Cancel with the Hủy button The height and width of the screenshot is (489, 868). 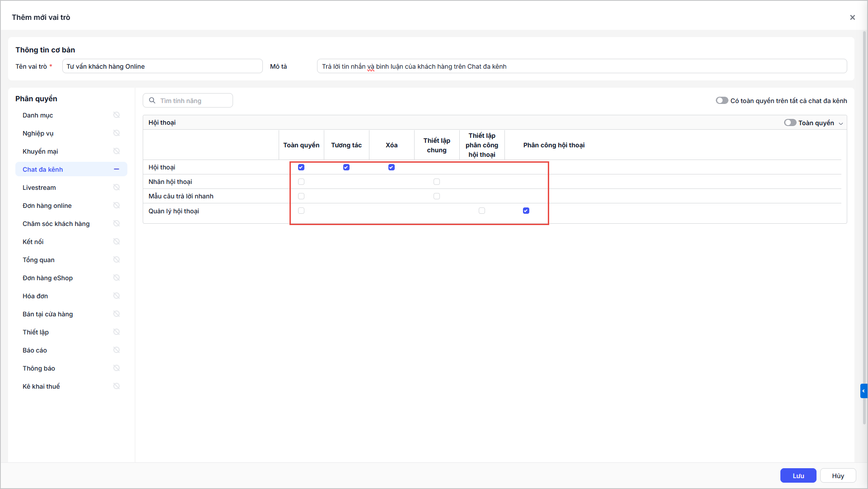(x=838, y=475)
